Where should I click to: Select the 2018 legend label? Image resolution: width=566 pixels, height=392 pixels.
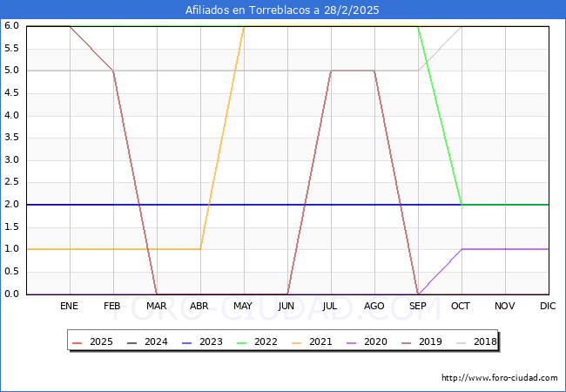click(485, 341)
